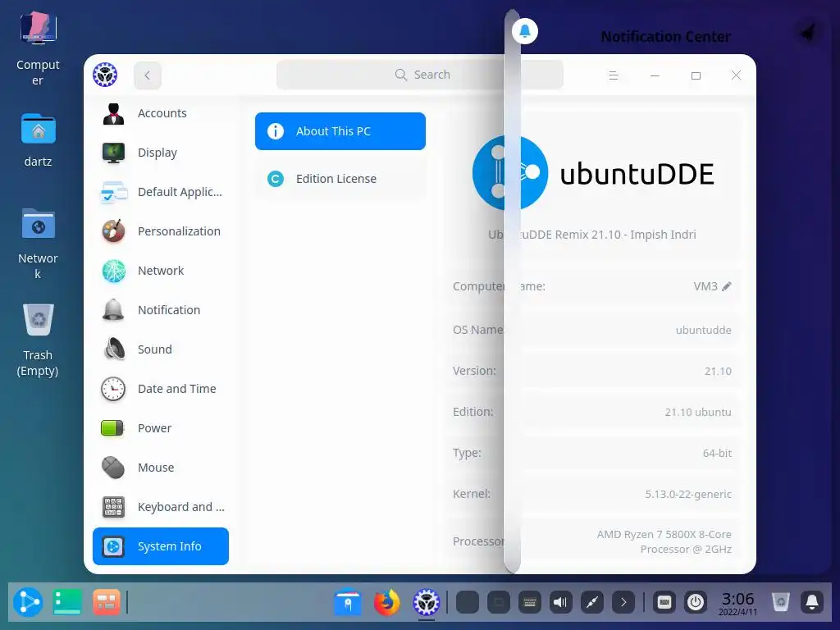
Task: Open the volume tray icon
Action: [x=561, y=603]
